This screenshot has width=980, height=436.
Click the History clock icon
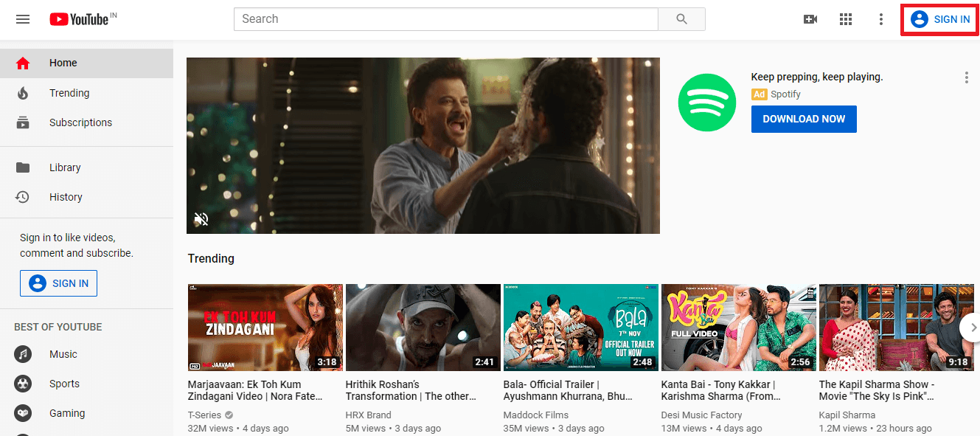click(23, 197)
